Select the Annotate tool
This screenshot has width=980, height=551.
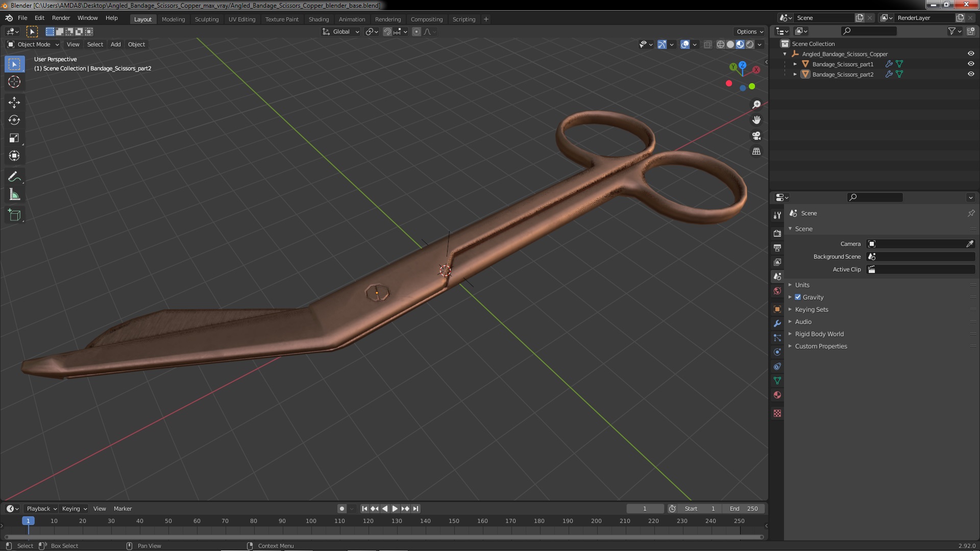pos(14,177)
